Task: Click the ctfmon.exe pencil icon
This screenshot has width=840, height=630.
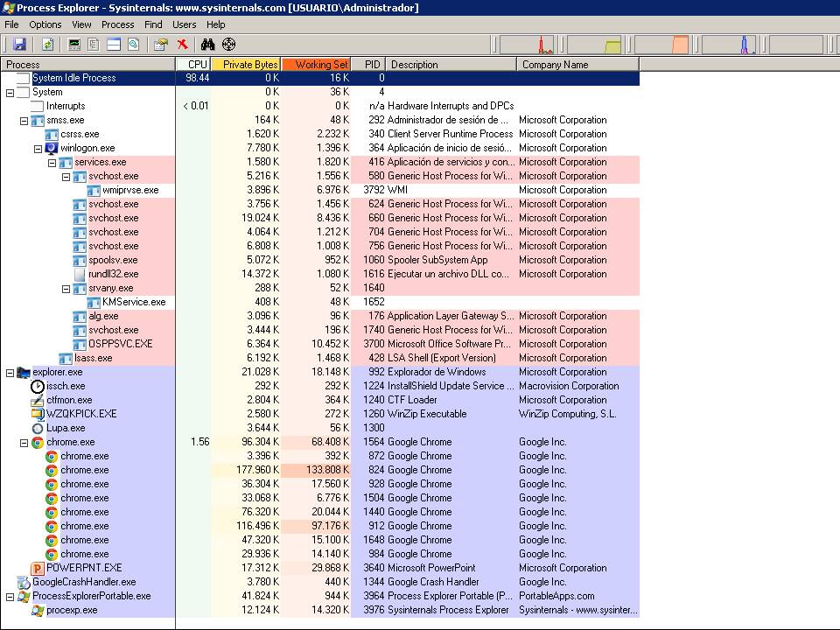Action: coord(38,400)
